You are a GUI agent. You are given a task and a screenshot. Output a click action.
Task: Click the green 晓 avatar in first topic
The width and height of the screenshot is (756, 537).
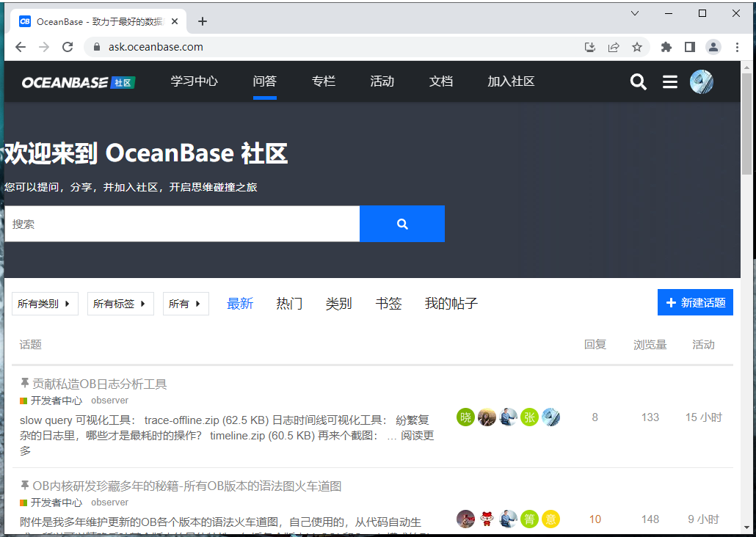pyautogui.click(x=465, y=417)
